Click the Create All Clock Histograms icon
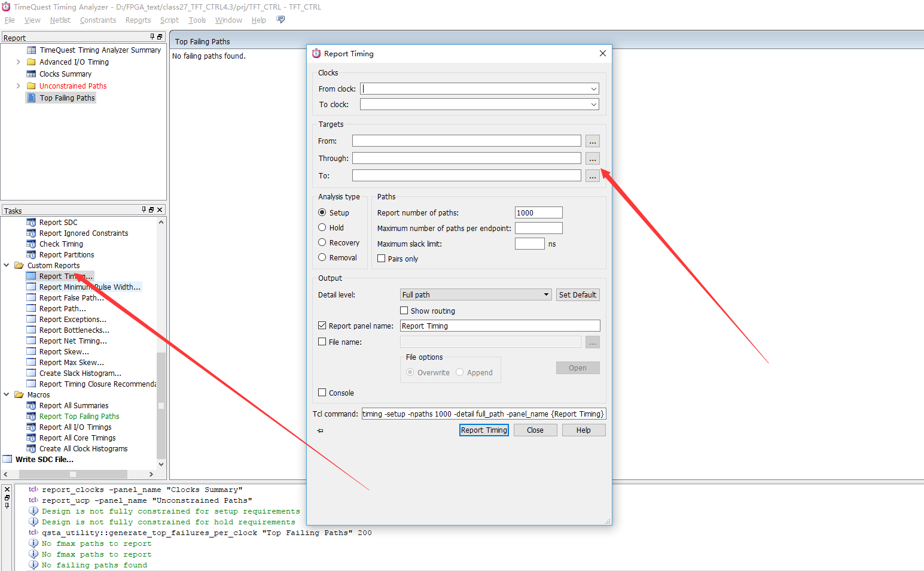 point(31,448)
